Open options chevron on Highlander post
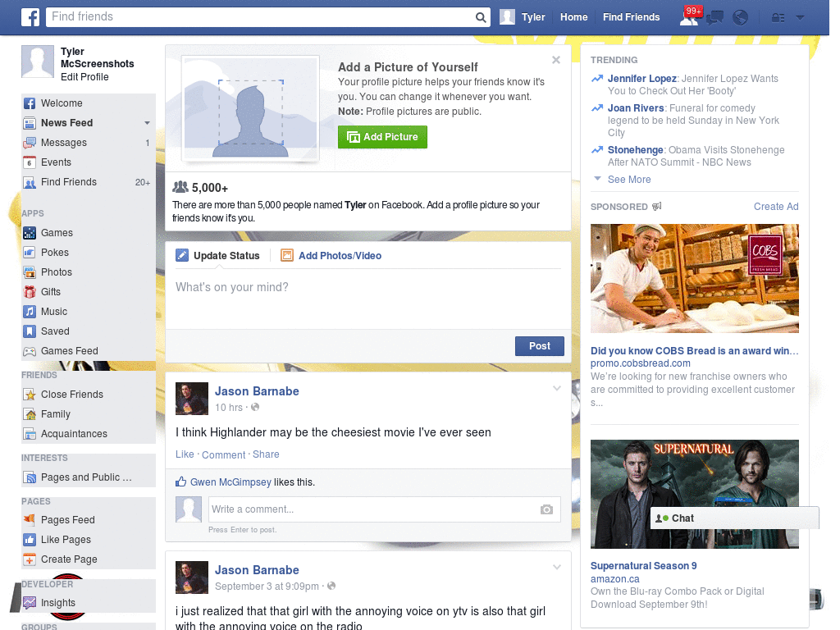Screen dimensions: 840x630 (x=557, y=388)
